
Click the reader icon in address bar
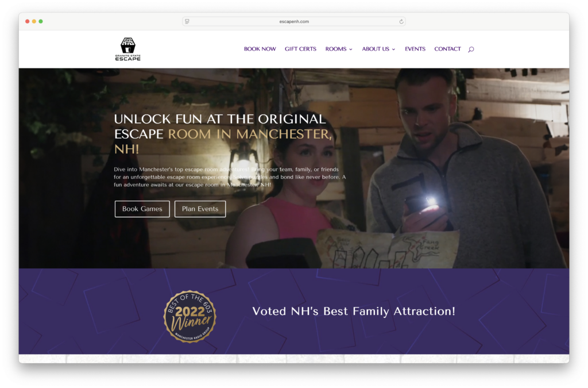click(x=187, y=21)
